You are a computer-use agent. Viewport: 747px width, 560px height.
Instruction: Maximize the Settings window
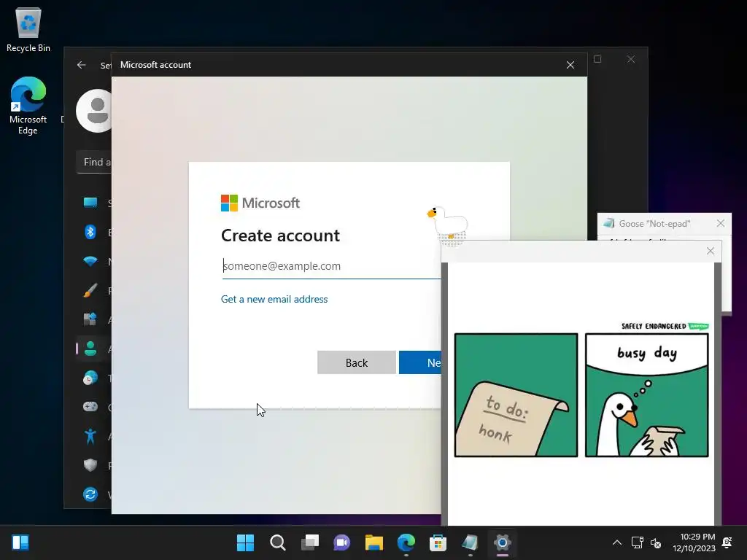pyautogui.click(x=597, y=59)
